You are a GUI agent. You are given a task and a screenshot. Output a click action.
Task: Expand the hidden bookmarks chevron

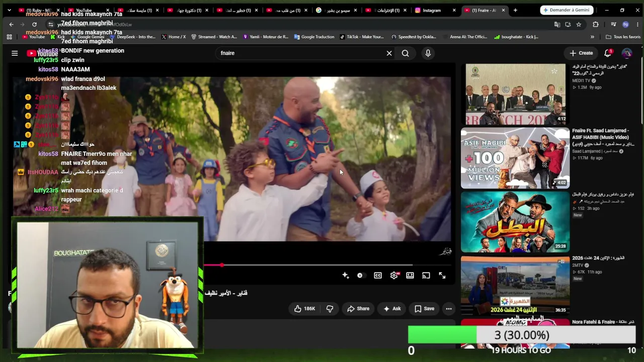tap(592, 37)
